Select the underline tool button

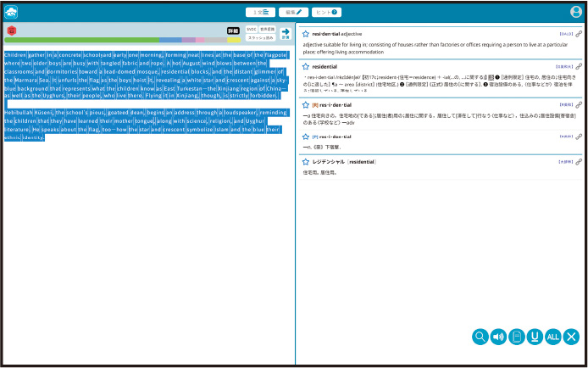point(535,337)
